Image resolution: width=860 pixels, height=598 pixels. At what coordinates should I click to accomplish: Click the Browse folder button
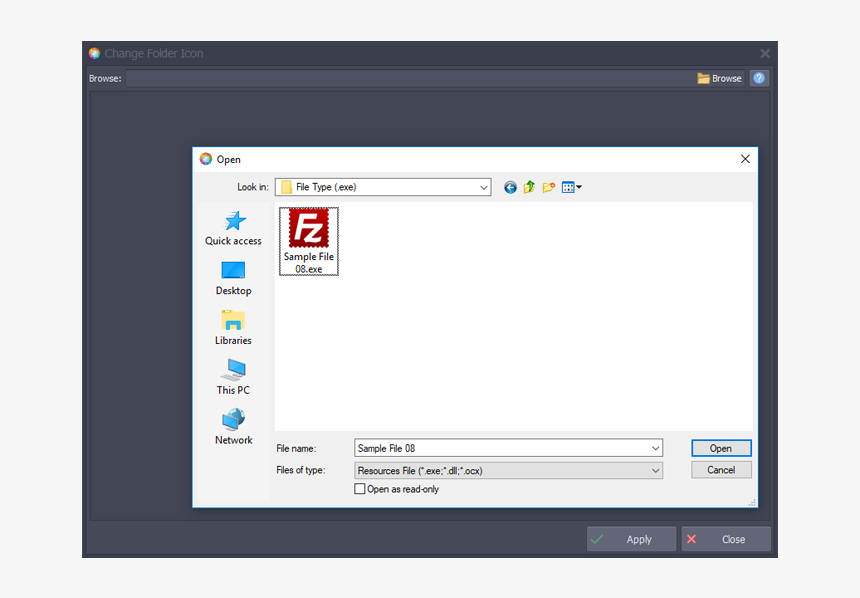(x=720, y=78)
